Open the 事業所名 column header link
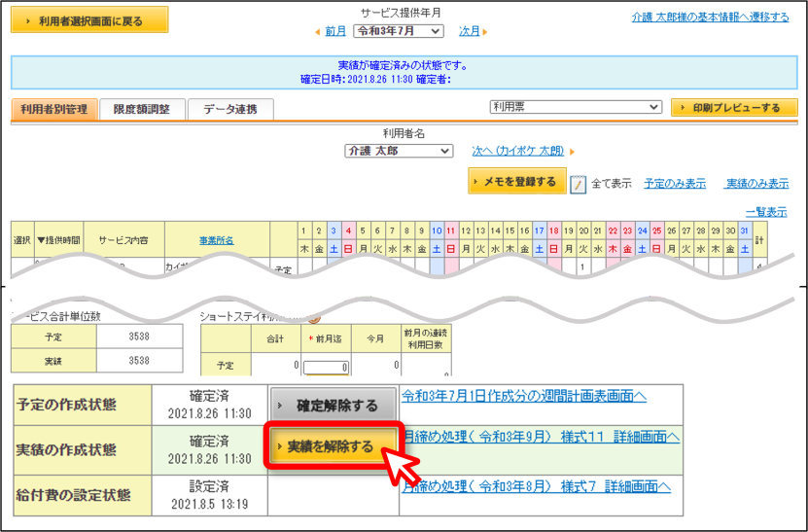Screen dimensions: 808x532 (x=217, y=240)
